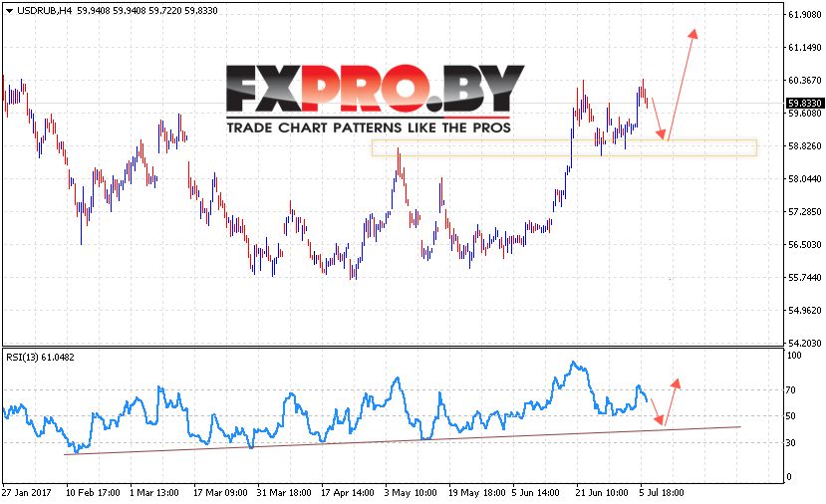
Task: Open the USDRUB,H4 chart dropdown triangle
Action: [x=9, y=11]
